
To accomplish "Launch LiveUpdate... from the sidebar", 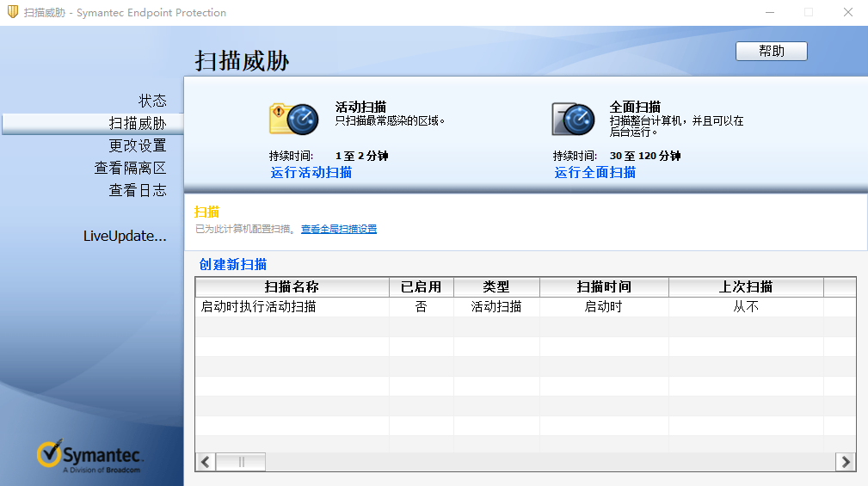I will coord(125,237).
